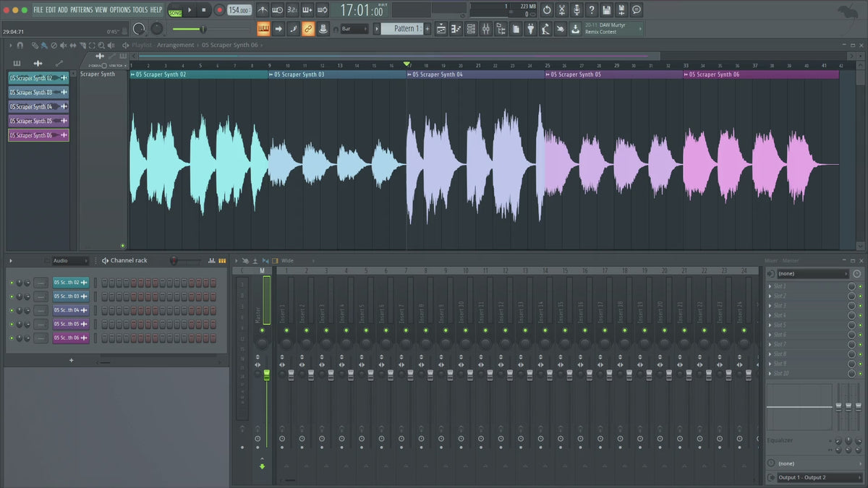Screen dimensions: 868x488
Task: Add a channel with the plus button
Action: coord(71,360)
